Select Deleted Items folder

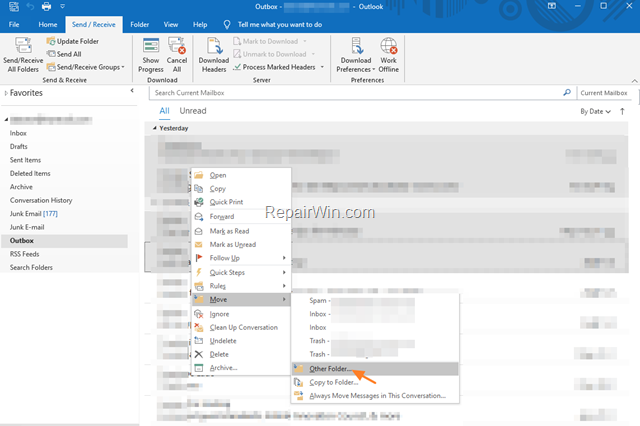30,173
